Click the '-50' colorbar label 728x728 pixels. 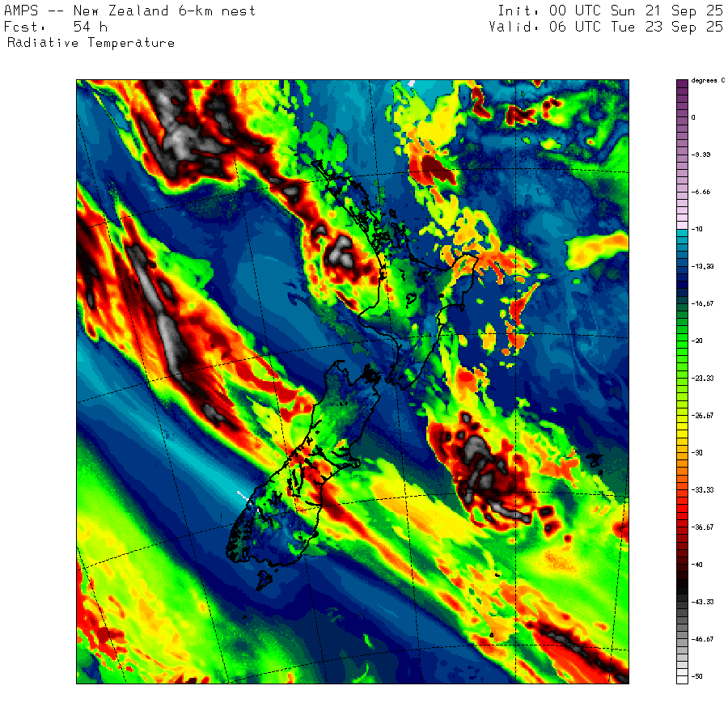[x=697, y=676]
